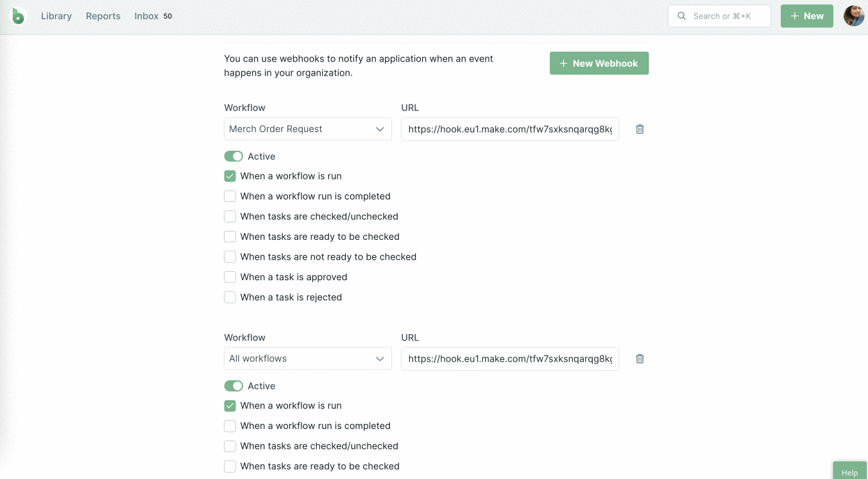Enable 'When a task is rejected' events

tap(230, 297)
